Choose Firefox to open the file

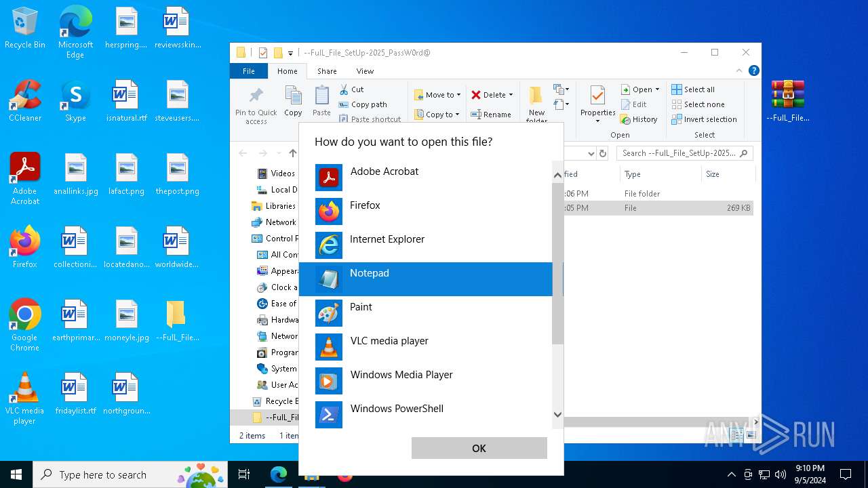click(x=426, y=211)
